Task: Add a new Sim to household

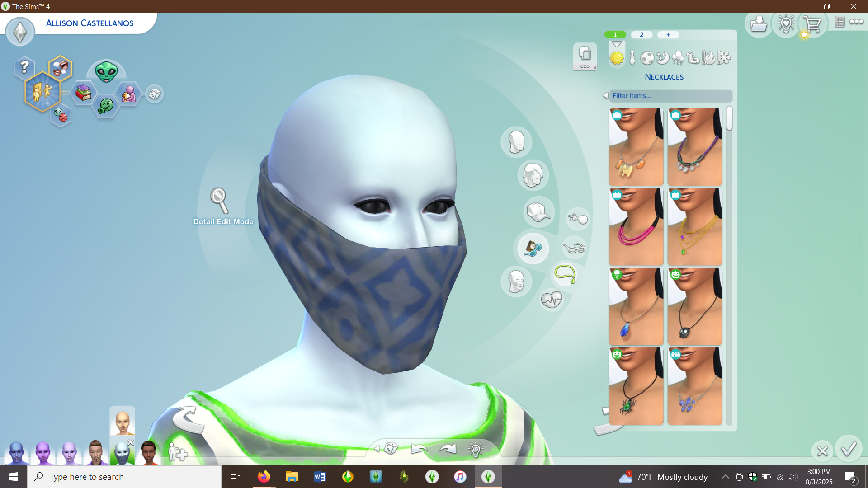Action: (x=177, y=452)
